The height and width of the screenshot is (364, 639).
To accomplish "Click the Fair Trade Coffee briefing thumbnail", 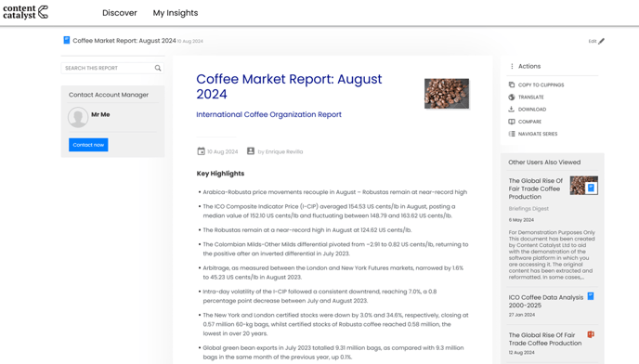I will coord(583,186).
